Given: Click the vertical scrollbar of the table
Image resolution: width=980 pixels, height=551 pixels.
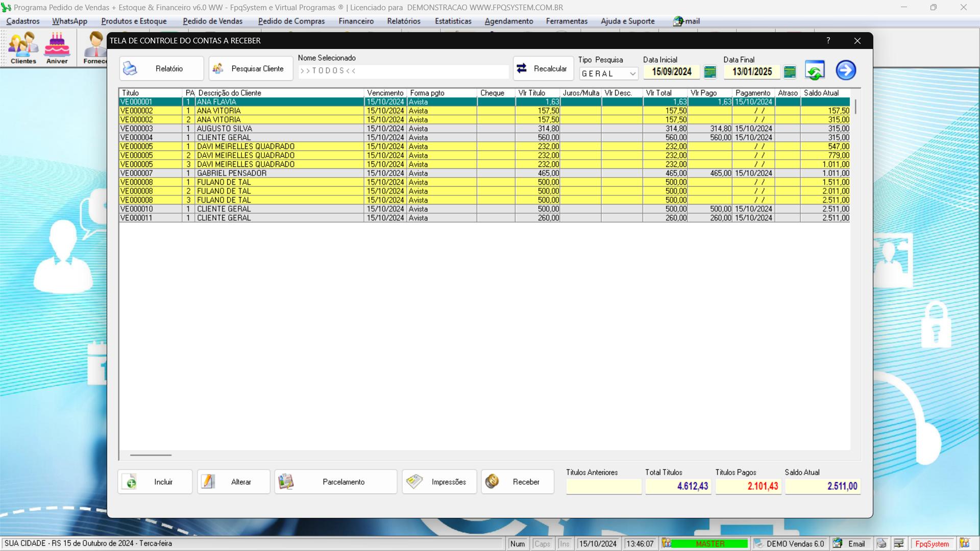Looking at the screenshot, I should [x=855, y=107].
